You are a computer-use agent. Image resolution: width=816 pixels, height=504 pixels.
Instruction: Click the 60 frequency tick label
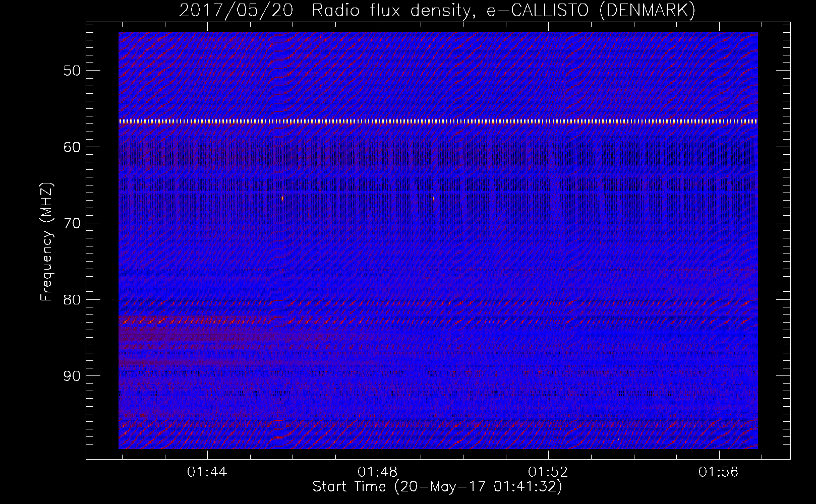[x=72, y=147]
